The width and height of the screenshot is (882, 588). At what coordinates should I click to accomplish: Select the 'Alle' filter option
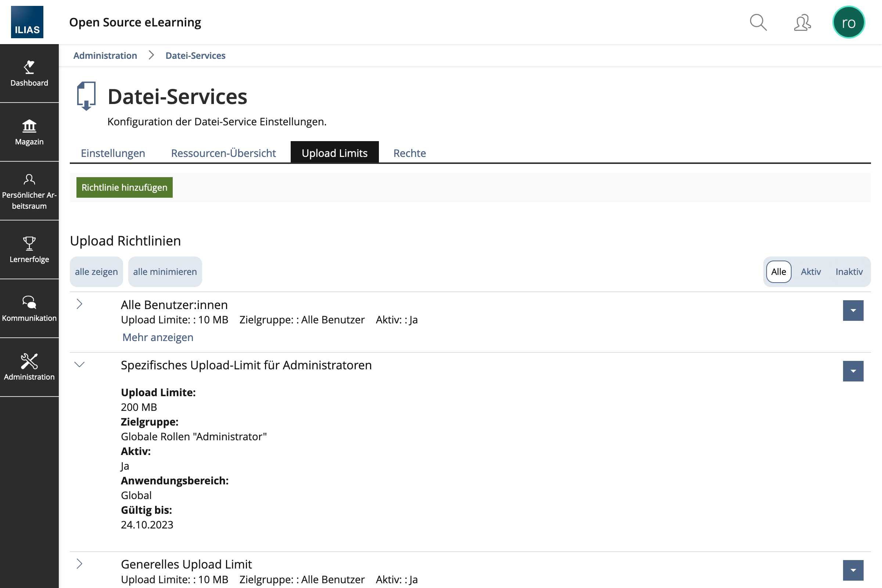pyautogui.click(x=778, y=272)
